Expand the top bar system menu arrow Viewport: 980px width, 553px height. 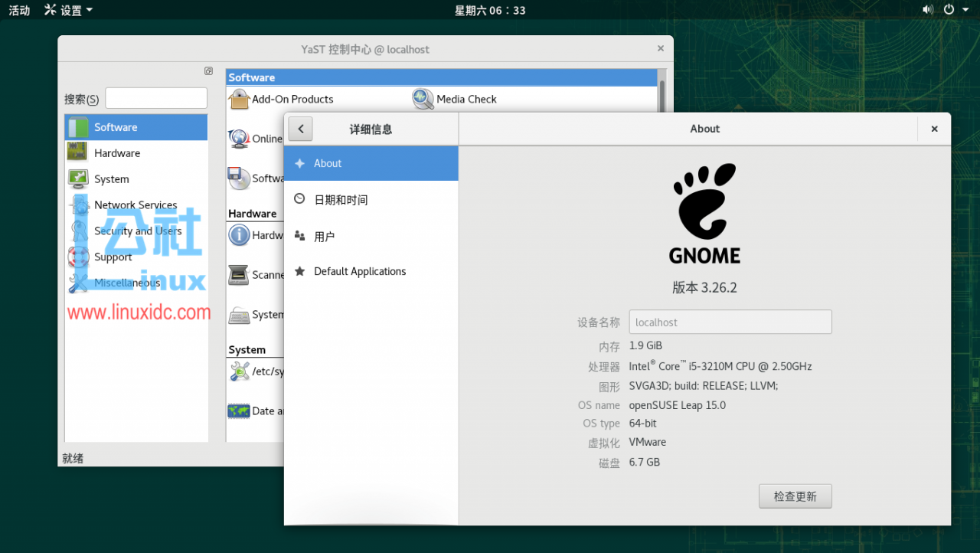965,10
